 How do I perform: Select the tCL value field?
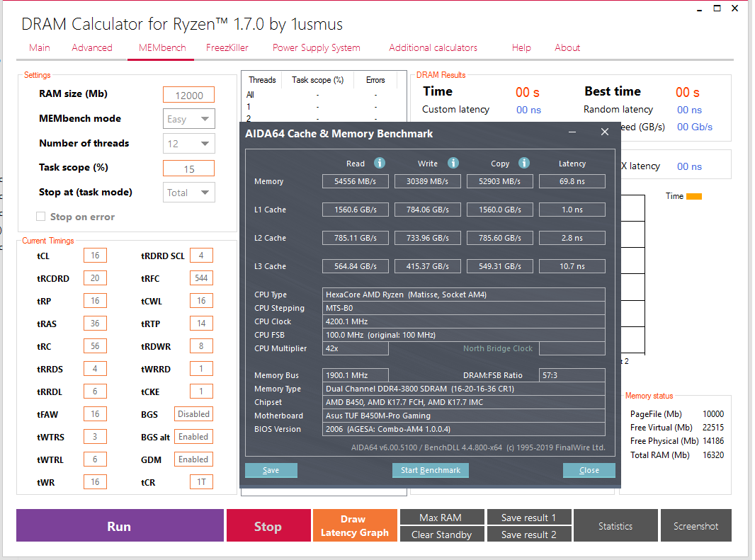pyautogui.click(x=95, y=255)
